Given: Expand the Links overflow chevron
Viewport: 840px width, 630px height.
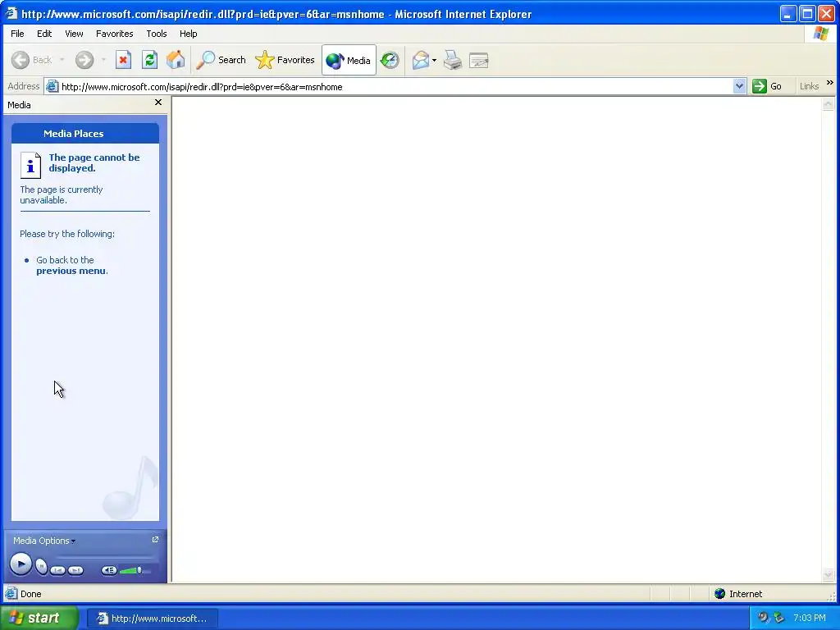Looking at the screenshot, I should pos(830,83).
